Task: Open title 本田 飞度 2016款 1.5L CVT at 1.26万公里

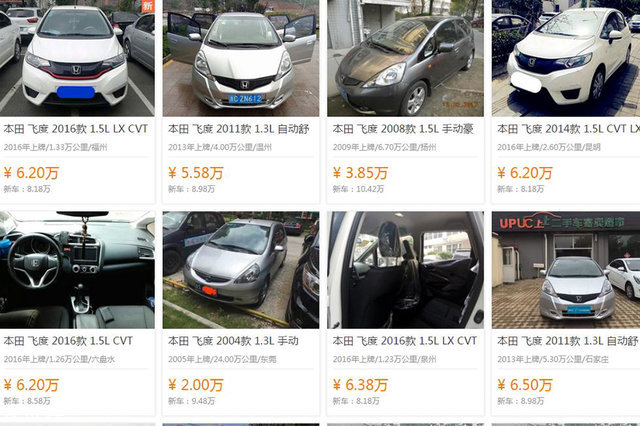Action: pyautogui.click(x=68, y=341)
